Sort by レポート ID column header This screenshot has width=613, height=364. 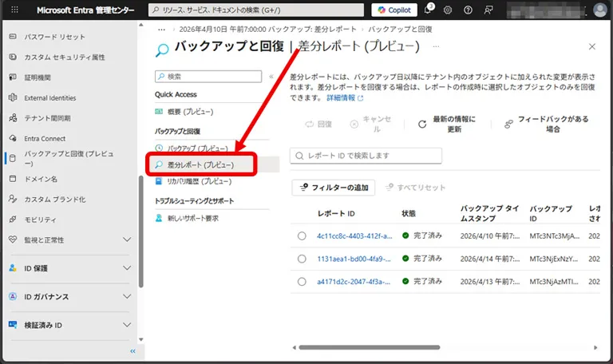pos(336,213)
